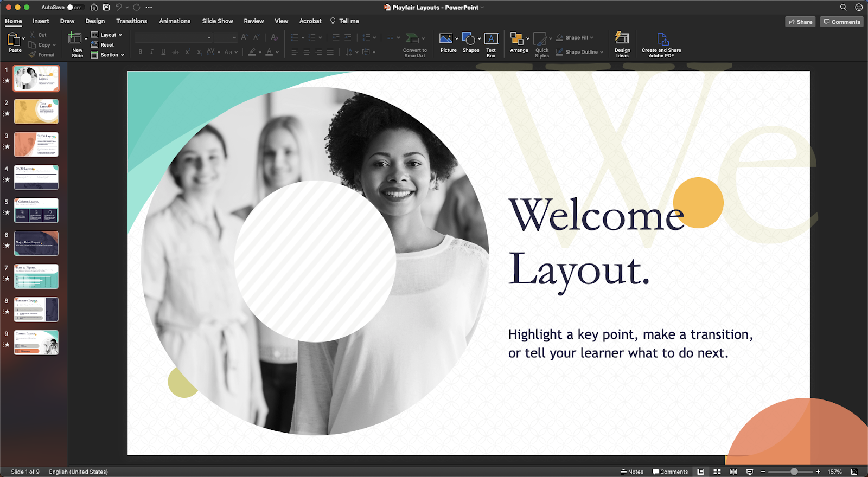Click Clear Formatting icon

click(x=275, y=37)
